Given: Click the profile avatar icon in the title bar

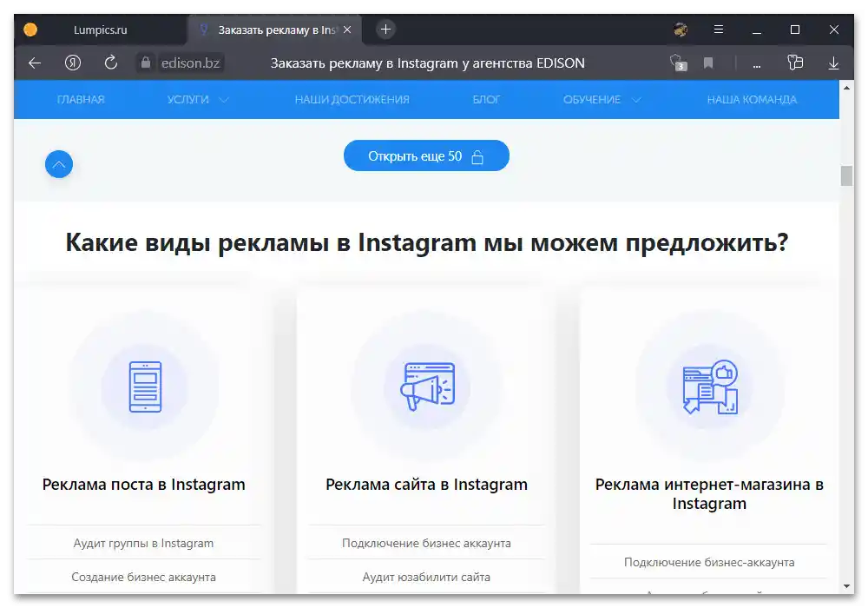Looking at the screenshot, I should [x=681, y=30].
